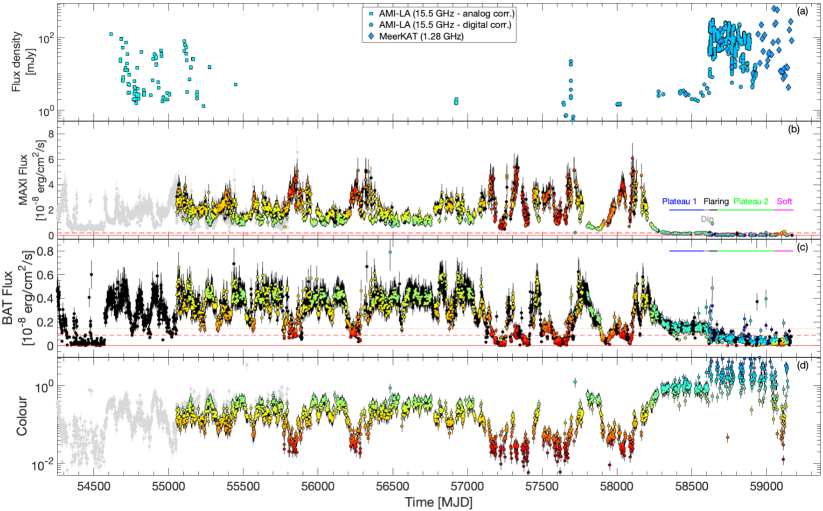Click the 0.4 tick on the BAT Flux axis

[46, 298]
